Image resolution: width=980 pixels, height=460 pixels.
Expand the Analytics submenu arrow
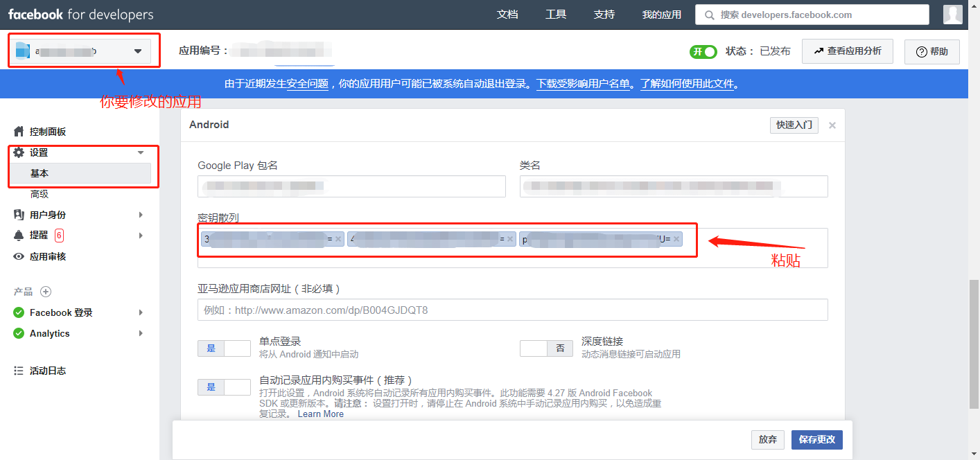[x=141, y=333]
